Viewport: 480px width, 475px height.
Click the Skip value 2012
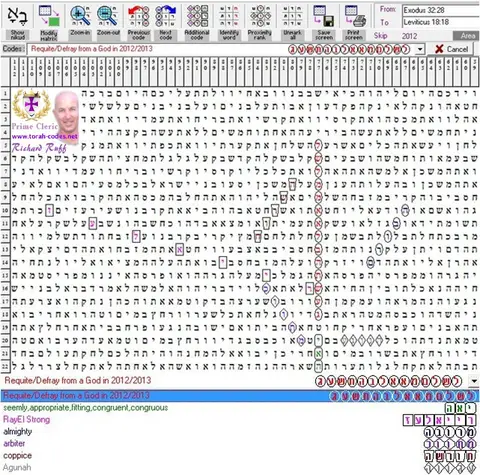409,36
